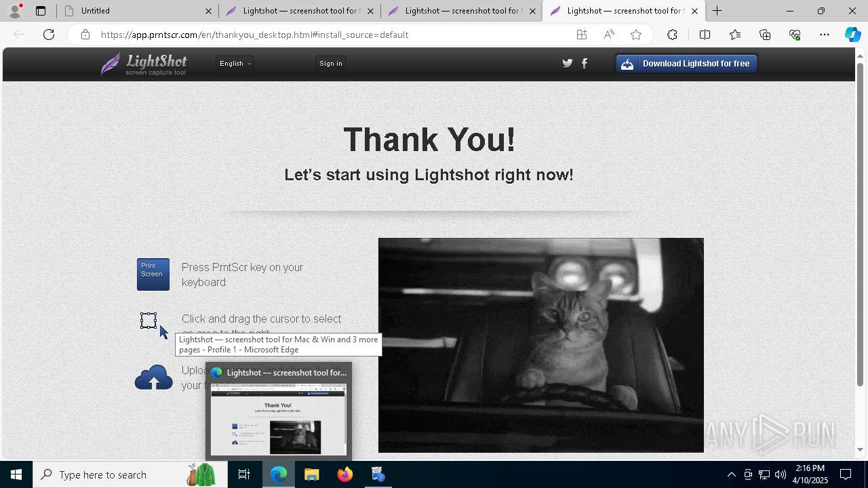Show hidden system tray icons
868x488 pixels.
pos(732,474)
